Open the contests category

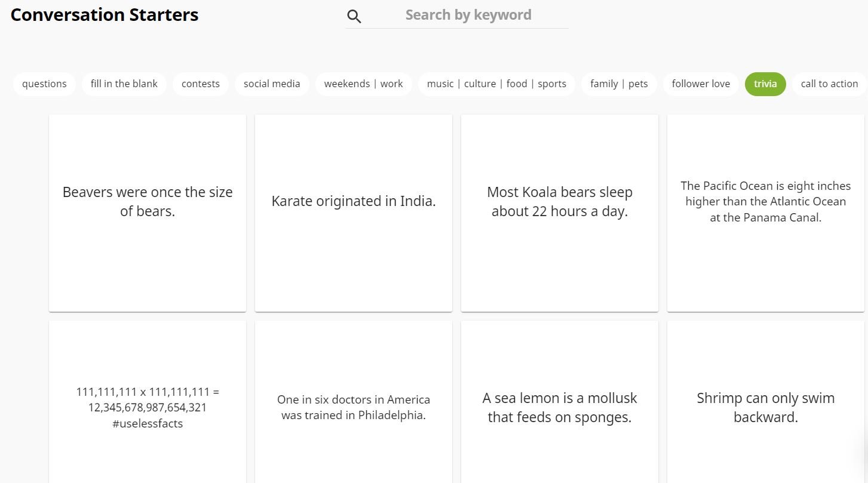pos(201,84)
